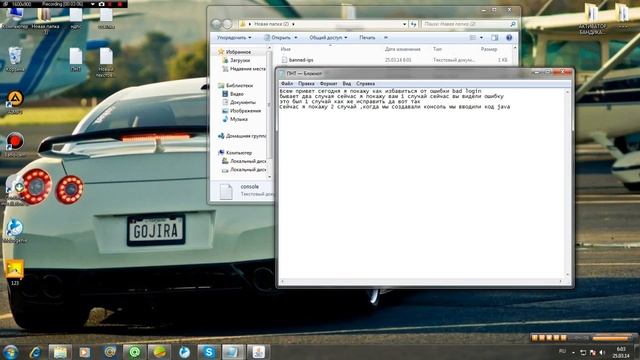This screenshot has height=360, width=640.
Task: Click the Notepad vertical scrollbar
Action: (x=567, y=183)
